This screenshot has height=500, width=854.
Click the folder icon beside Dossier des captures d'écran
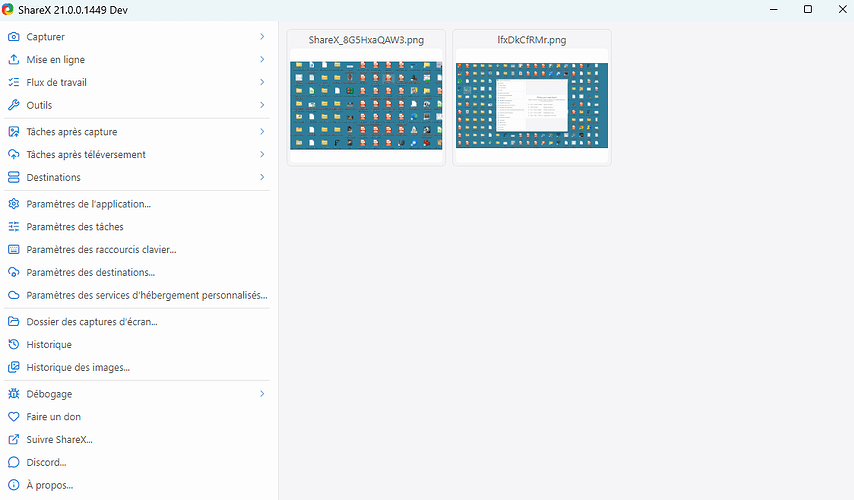click(14, 322)
